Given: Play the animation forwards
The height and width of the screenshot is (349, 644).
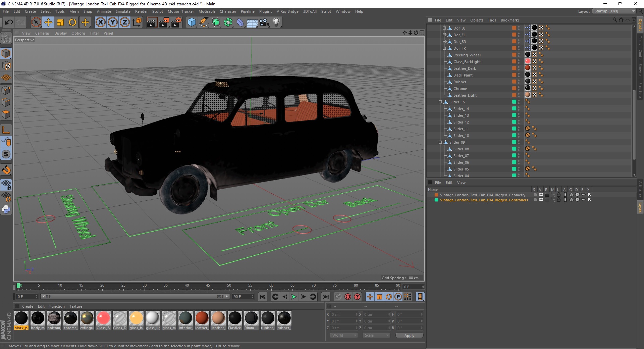Looking at the screenshot, I should tap(294, 297).
